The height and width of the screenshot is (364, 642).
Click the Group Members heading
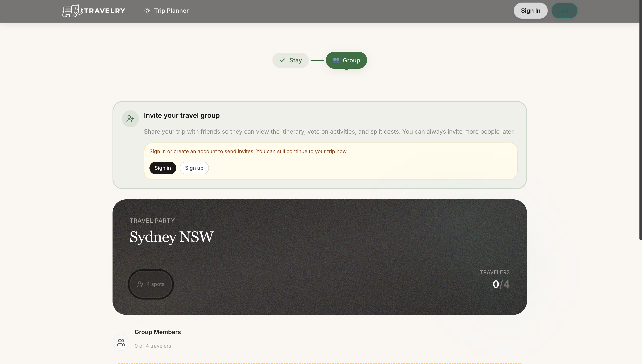coord(158,332)
